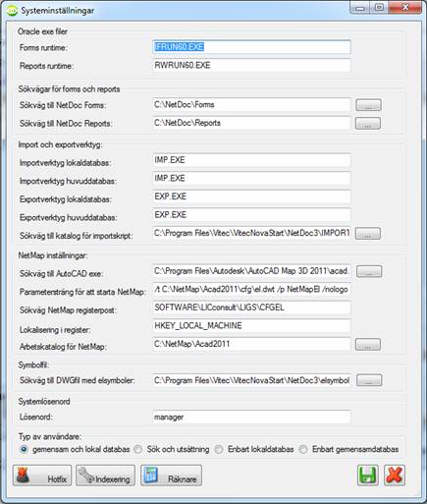Browse for the NetMap Arbetskatalog folder
Viewport: 427px width, 504px height.
click(368, 345)
